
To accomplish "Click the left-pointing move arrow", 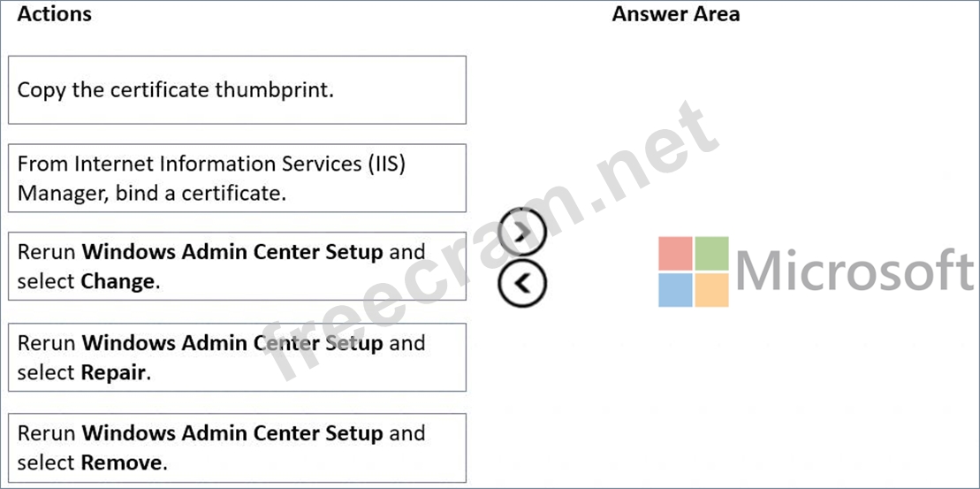I will click(x=522, y=283).
